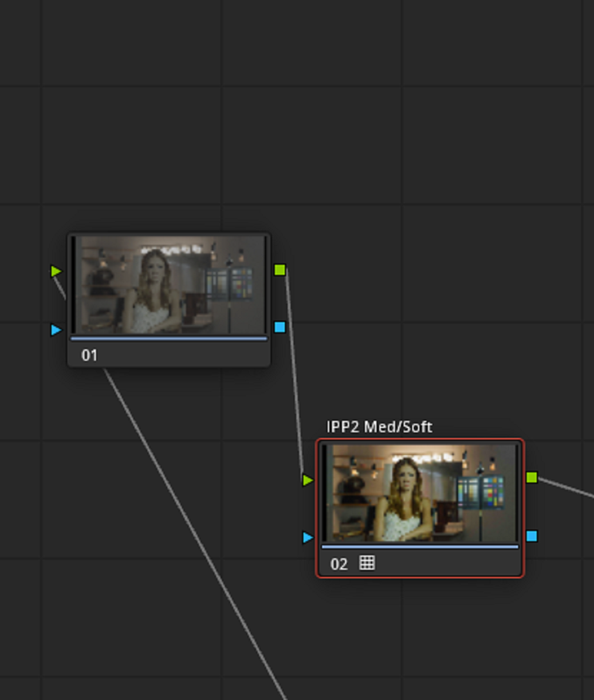Click the 02 node number label
594x700 pixels.
tap(339, 564)
